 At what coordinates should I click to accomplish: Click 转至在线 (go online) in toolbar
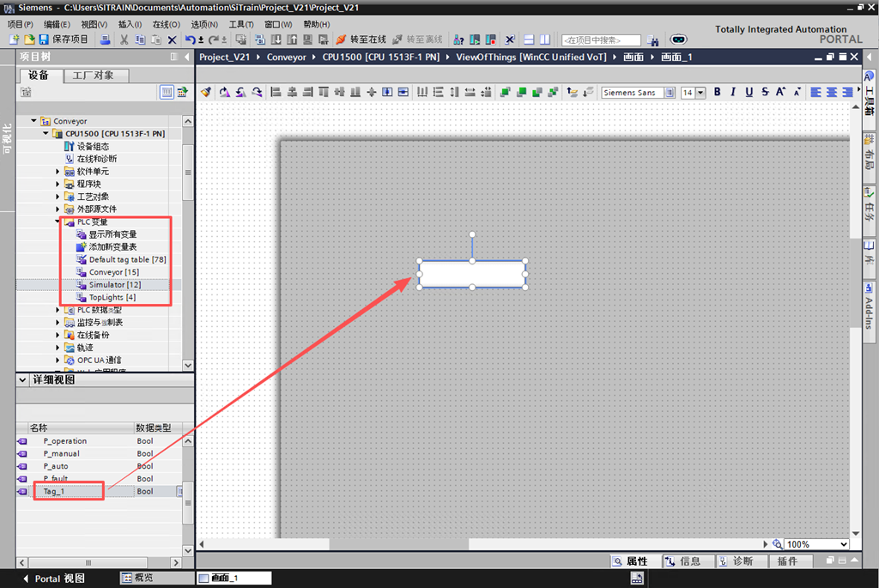[x=361, y=39]
